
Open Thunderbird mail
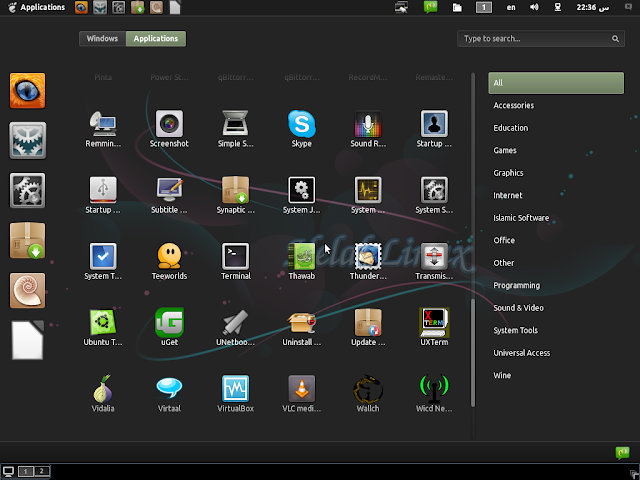click(368, 261)
